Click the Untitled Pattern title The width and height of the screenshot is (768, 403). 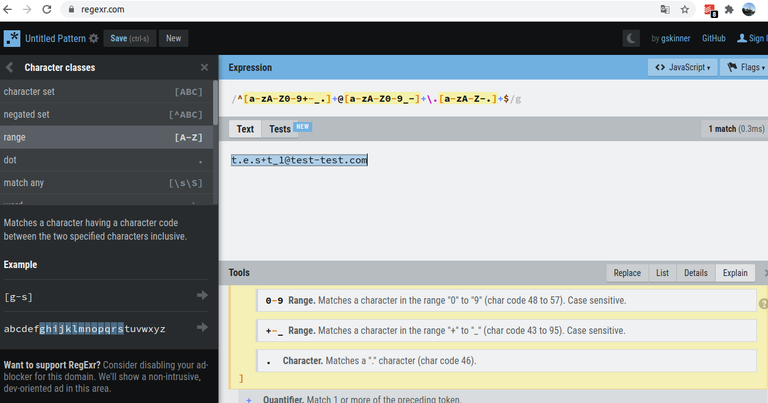click(x=55, y=38)
